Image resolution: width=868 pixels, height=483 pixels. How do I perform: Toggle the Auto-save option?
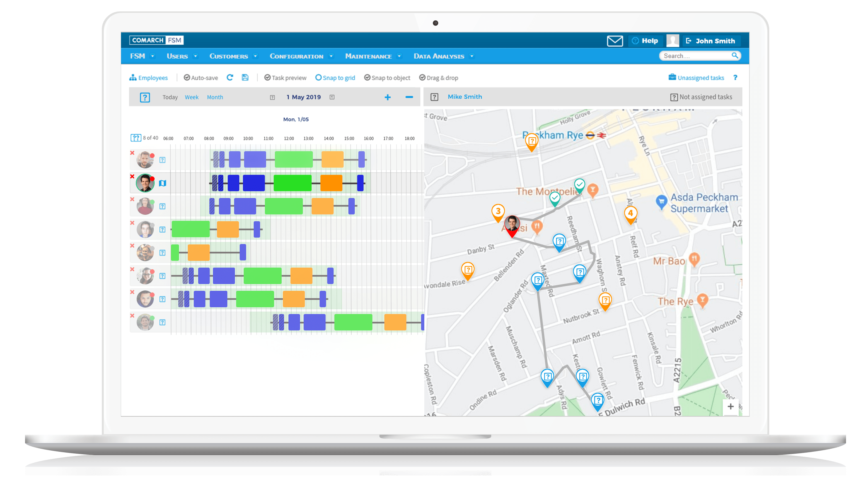click(x=200, y=77)
